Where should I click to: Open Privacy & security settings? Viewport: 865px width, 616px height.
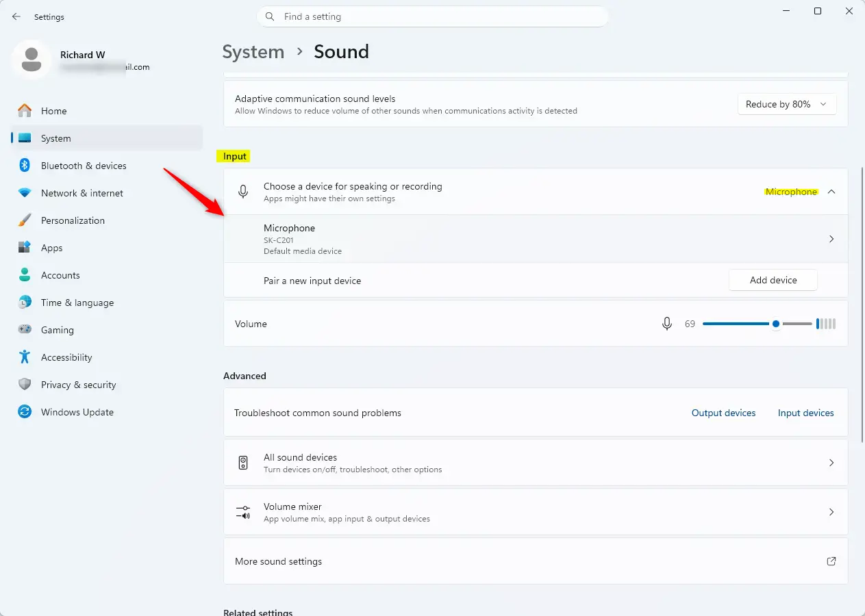(107, 385)
